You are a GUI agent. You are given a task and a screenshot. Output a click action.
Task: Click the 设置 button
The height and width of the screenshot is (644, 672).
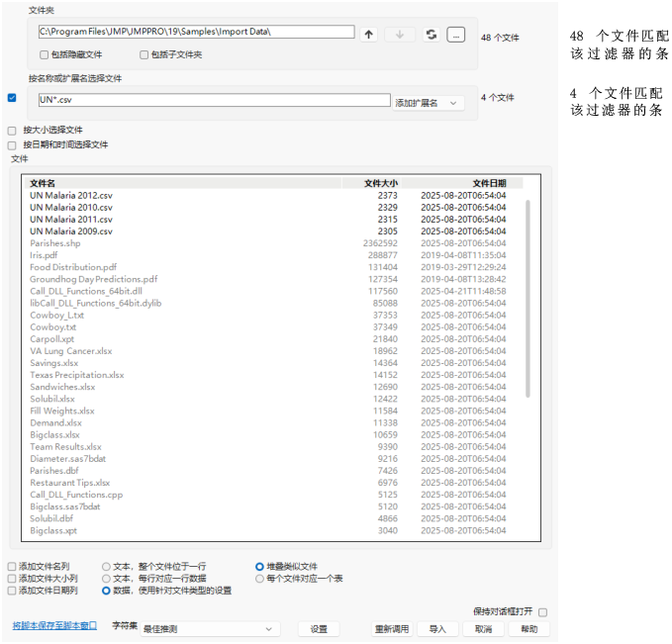point(319,629)
